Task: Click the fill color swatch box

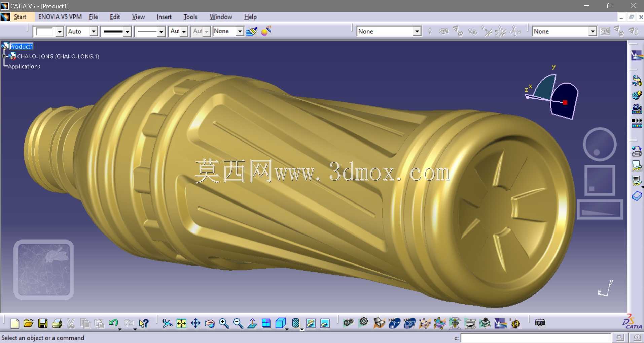Action: (45, 32)
